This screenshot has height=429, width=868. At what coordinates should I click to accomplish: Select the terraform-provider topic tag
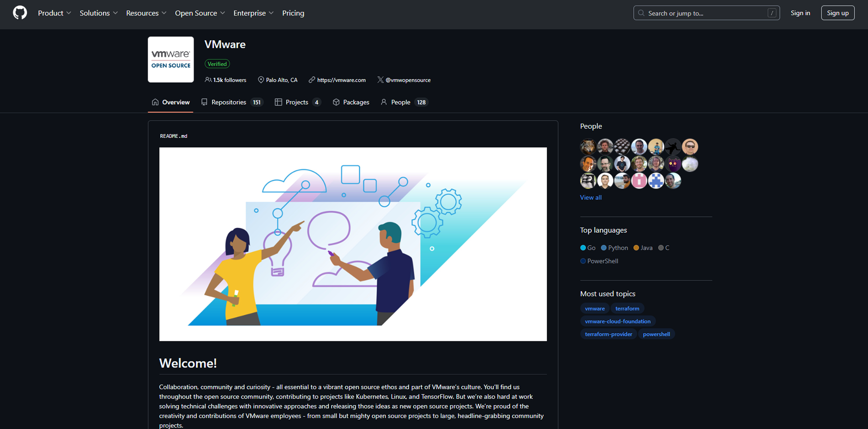(x=608, y=334)
